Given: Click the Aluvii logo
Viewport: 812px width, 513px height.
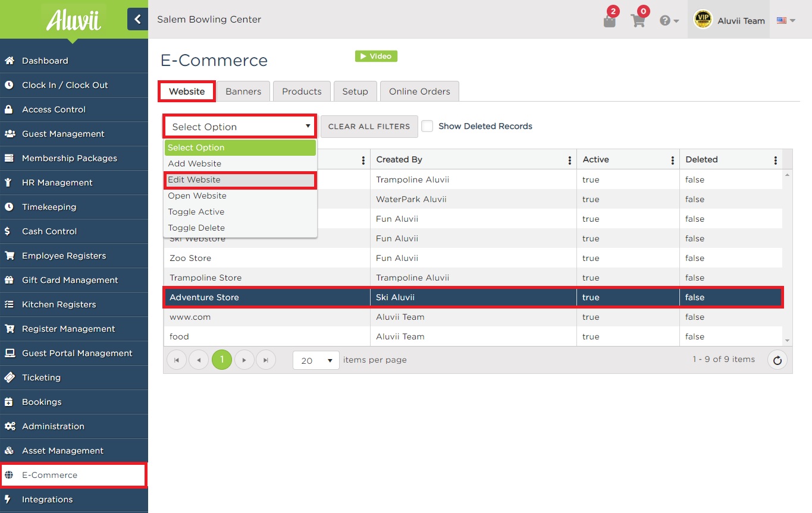Looking at the screenshot, I should tap(74, 20).
